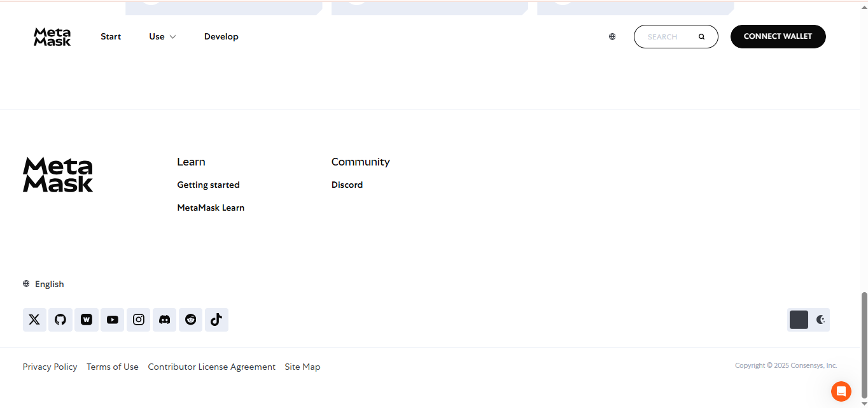
Task: Switch to dark mode with moon toggle
Action: pyautogui.click(x=820, y=320)
